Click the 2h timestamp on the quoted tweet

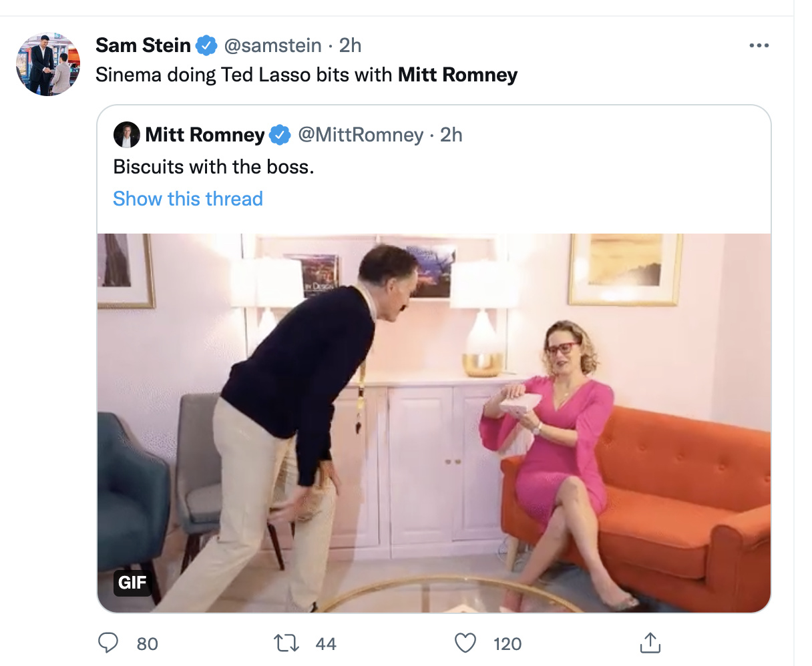point(451,135)
